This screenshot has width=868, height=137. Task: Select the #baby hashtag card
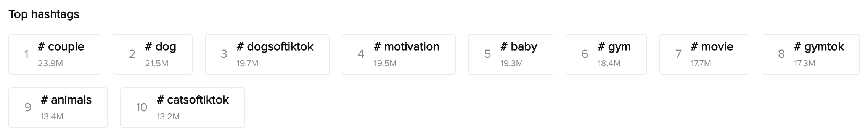(511, 54)
